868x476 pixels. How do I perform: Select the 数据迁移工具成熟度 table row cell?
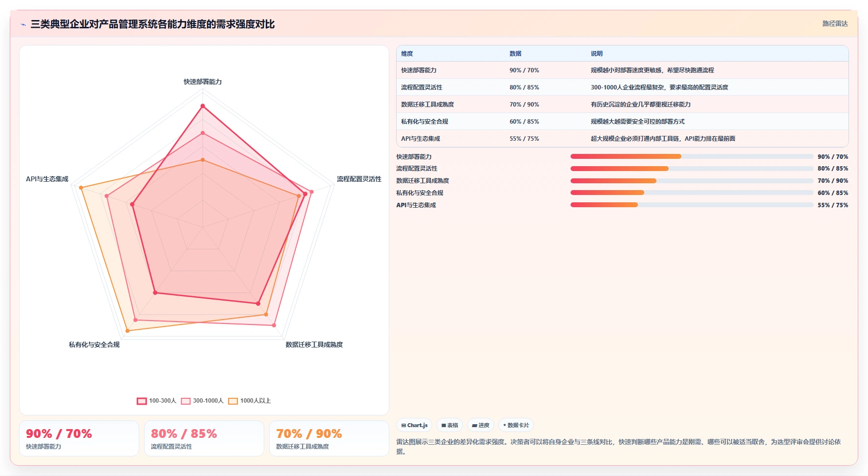[427, 105]
